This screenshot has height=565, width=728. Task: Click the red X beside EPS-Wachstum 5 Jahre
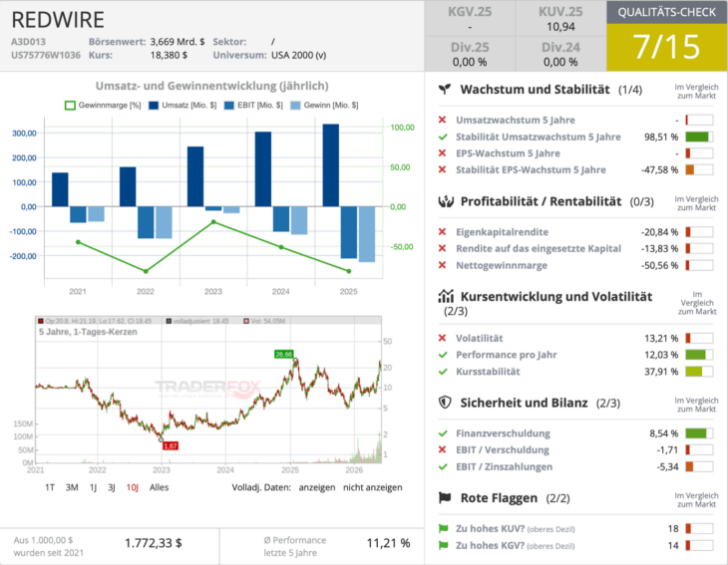tap(442, 153)
